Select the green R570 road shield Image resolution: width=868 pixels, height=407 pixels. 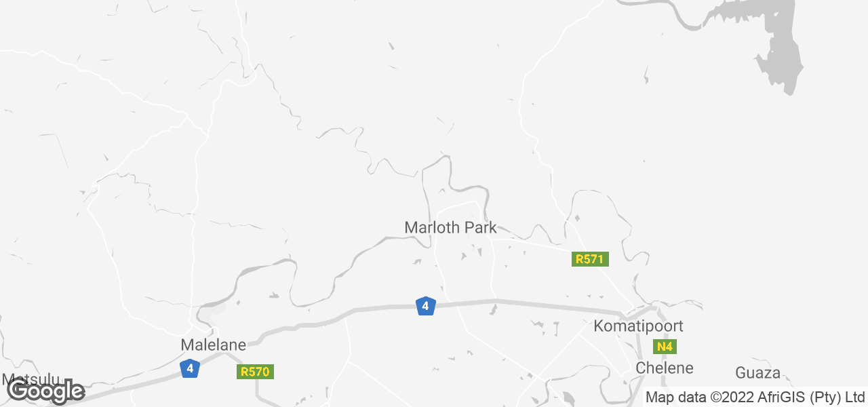[x=256, y=372]
